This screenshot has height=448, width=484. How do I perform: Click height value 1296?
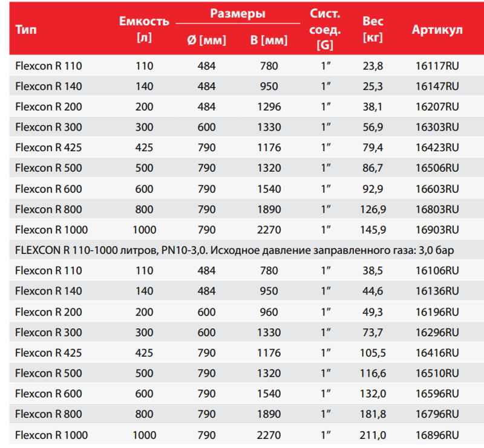pyautogui.click(x=269, y=107)
